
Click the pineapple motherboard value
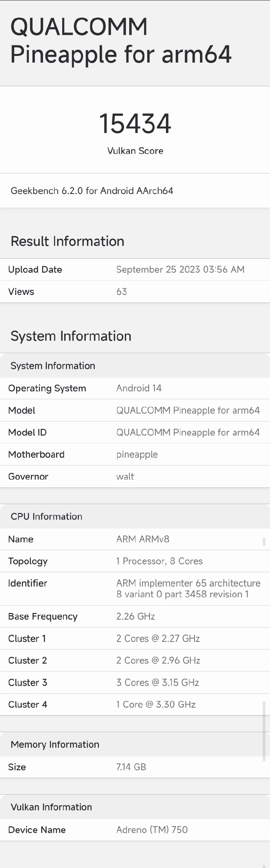click(137, 455)
